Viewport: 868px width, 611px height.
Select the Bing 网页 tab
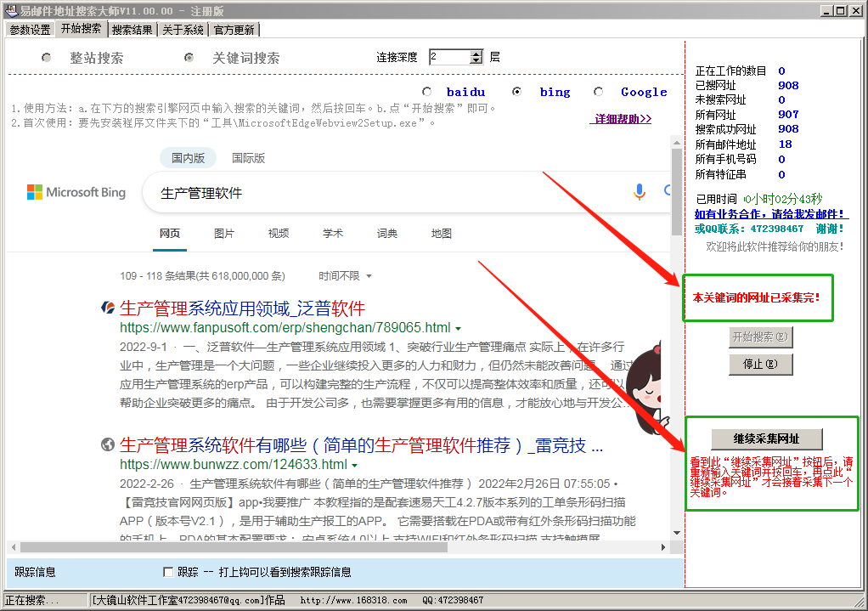(169, 234)
